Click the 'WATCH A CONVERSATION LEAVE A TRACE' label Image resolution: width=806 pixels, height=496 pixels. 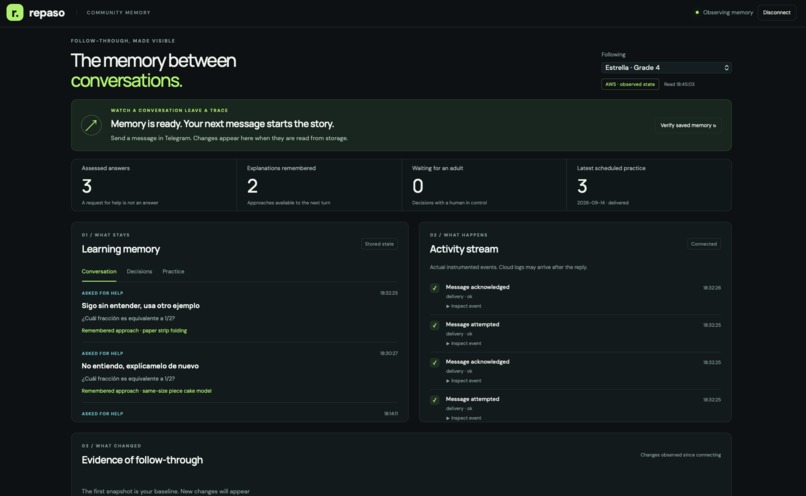(x=169, y=111)
